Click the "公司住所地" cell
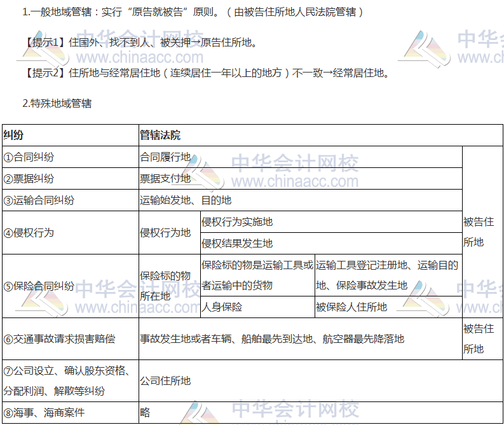 click(x=165, y=380)
